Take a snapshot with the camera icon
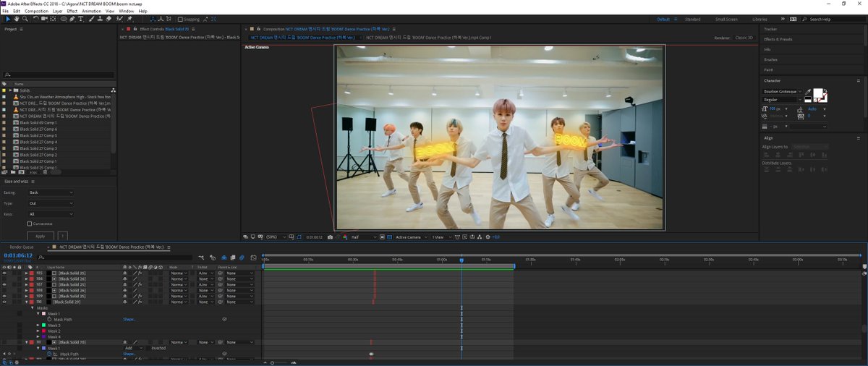 click(330, 237)
